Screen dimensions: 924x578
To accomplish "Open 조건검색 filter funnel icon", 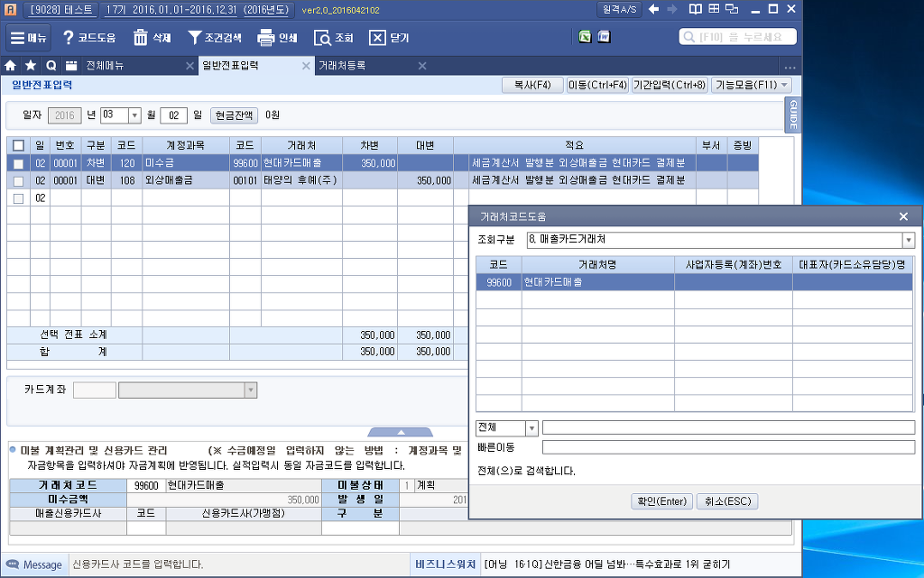I will pos(194,38).
